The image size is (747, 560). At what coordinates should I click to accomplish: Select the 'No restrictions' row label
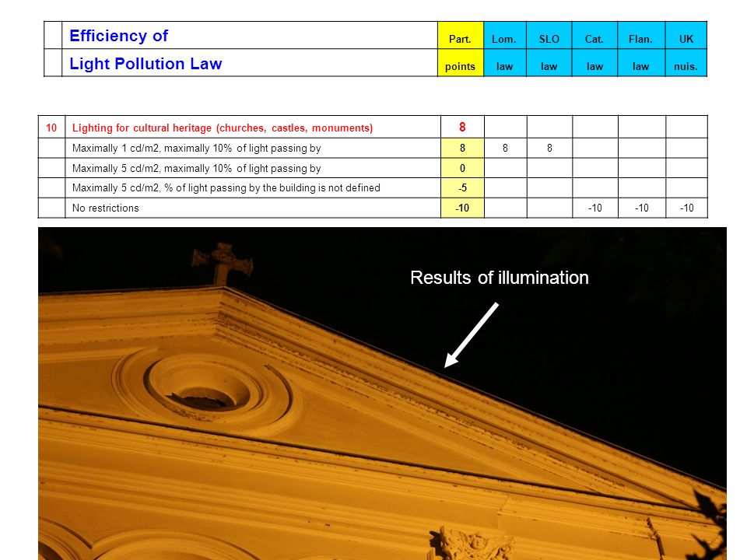coord(105,208)
